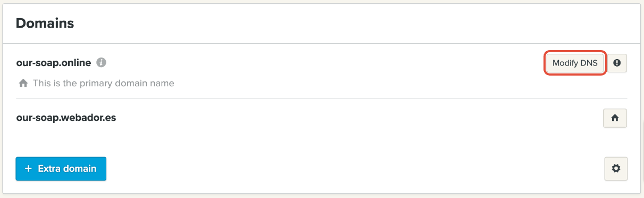Click the home icon for our-soap.webador.es
Image resolution: width=644 pixels, height=198 pixels.
615,118
